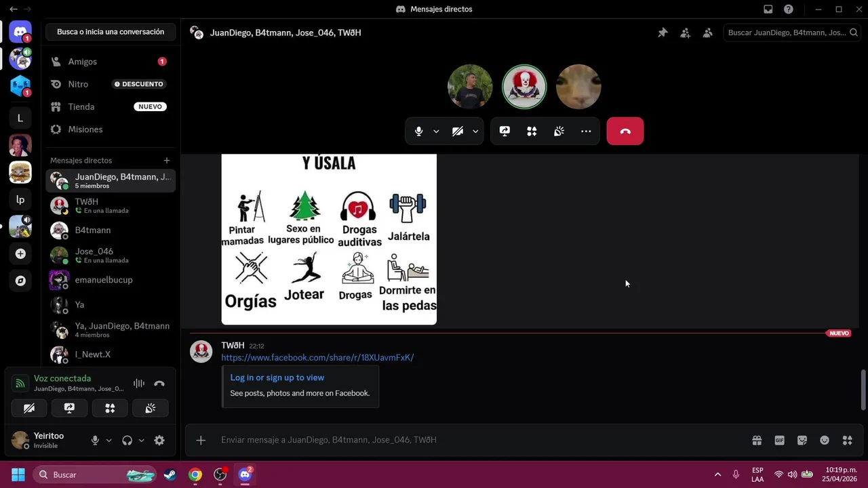Share your screen in call controls
Image resolution: width=868 pixels, height=488 pixels.
[505, 131]
